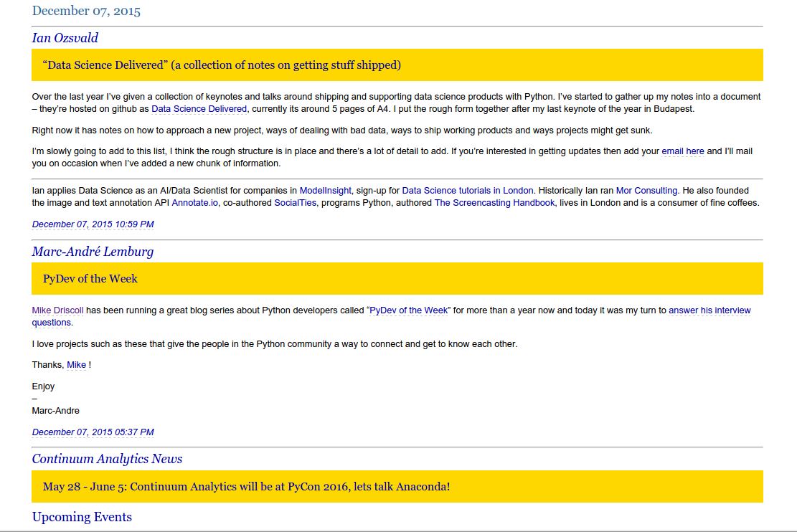Open the SocialTies link
This screenshot has width=797, height=532.
click(x=296, y=203)
